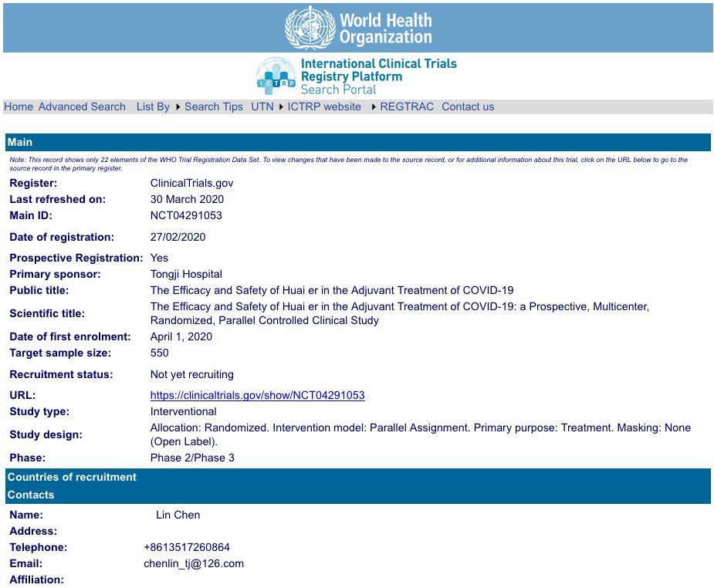Click the study type Interventional
The width and height of the screenshot is (714, 588).
coord(184,411)
